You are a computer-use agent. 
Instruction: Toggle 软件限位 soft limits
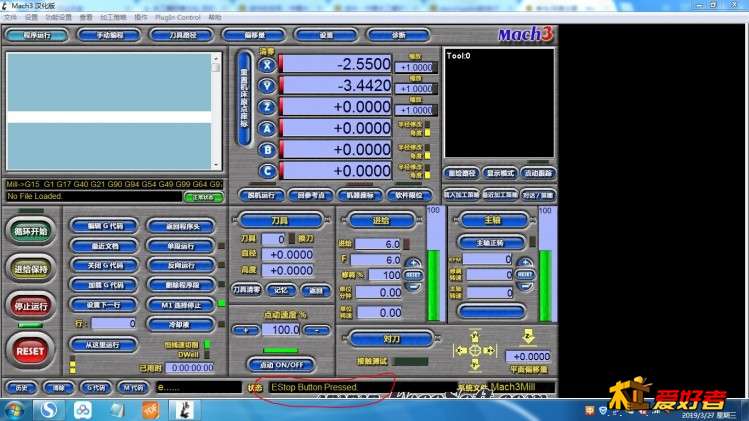point(409,195)
